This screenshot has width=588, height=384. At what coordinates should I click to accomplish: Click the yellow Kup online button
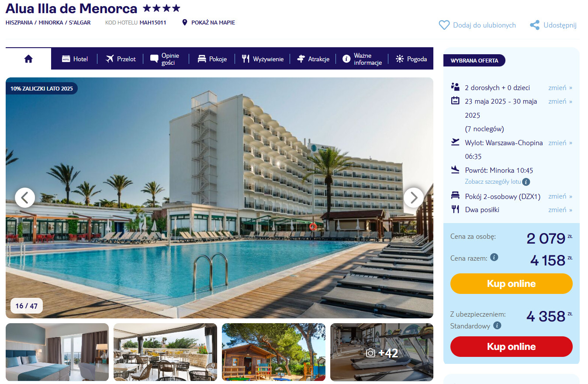tap(511, 283)
